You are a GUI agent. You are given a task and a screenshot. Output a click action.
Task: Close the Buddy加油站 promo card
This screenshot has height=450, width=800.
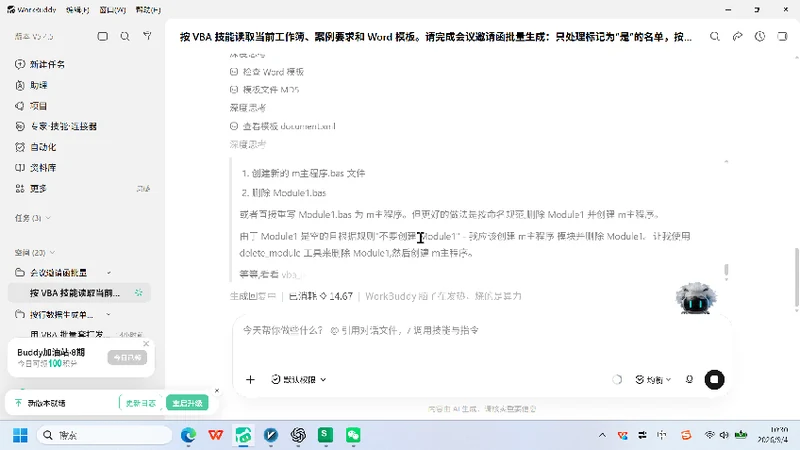pyautogui.click(x=146, y=344)
